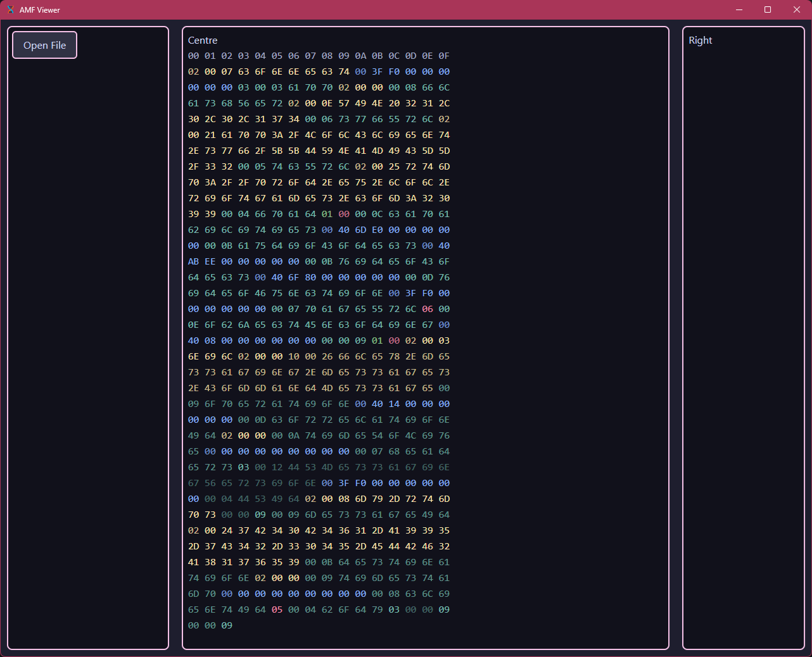Screen dimensions: 812x657
Task: Minimize the AMF Viewer window
Action: [739, 9]
